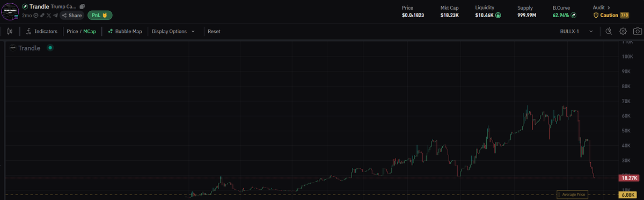This screenshot has height=200, width=644.
Task: Click the quick search lightning icon
Action: pyautogui.click(x=609, y=31)
